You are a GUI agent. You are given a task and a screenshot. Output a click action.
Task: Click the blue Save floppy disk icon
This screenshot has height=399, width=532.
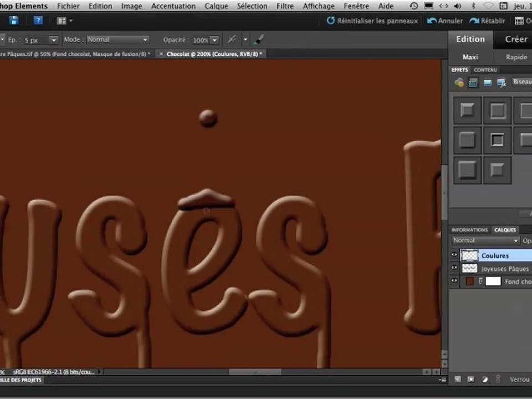coord(13,21)
